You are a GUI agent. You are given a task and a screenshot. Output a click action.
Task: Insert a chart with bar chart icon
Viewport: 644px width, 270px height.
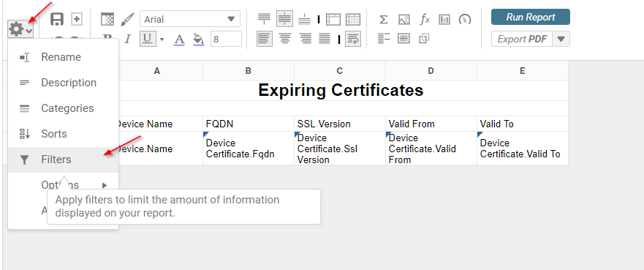click(444, 19)
